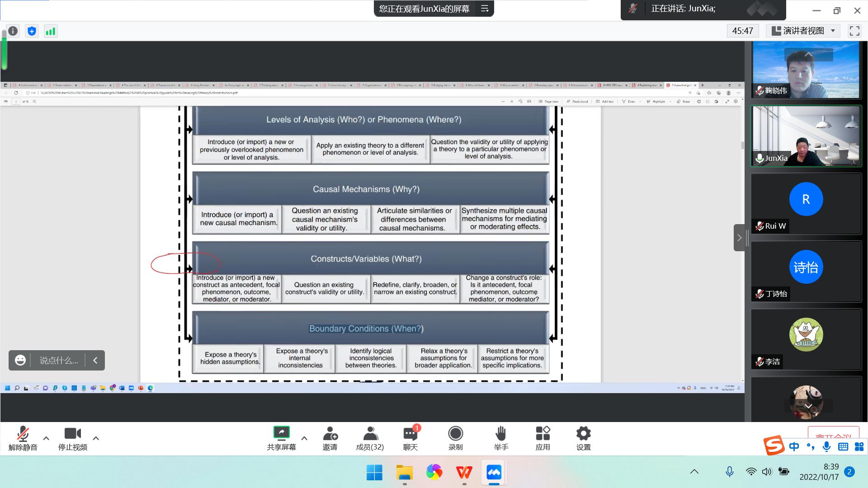The width and height of the screenshot is (868, 488).
Task: Click the meeting info icon
Action: [13, 31]
